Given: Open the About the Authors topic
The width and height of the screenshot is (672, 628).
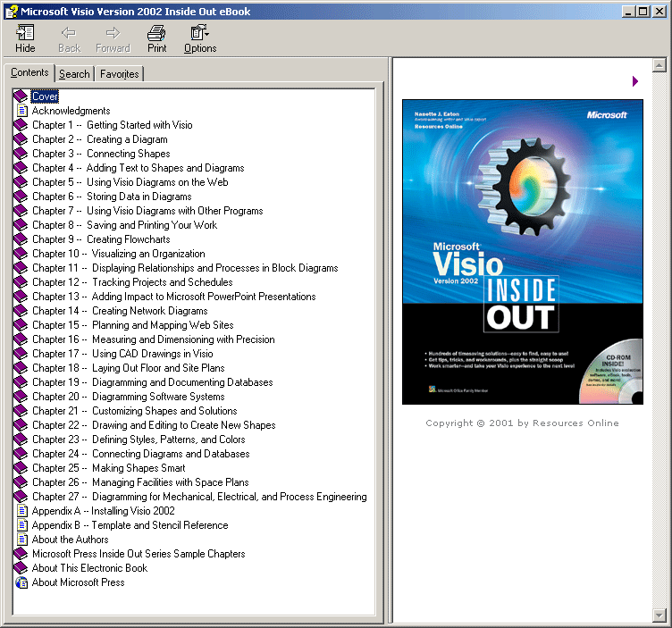Looking at the screenshot, I should (70, 539).
